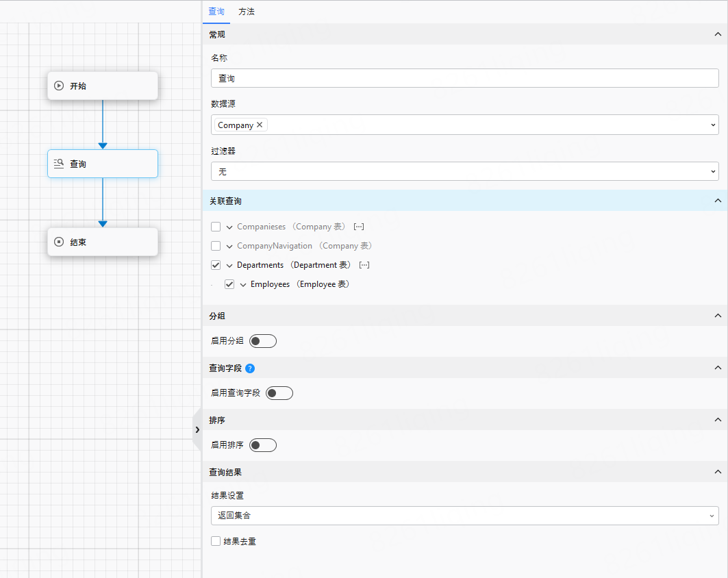The width and height of the screenshot is (728, 578).
Task: Uncheck the Departments checkbox
Action: tap(216, 265)
